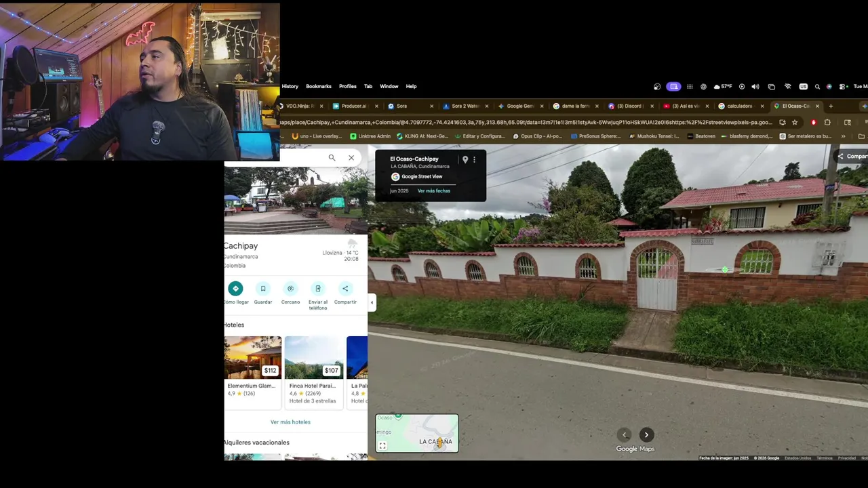
Task: Click the LA CABAÑA minimap thumbnail
Action: coord(417,433)
